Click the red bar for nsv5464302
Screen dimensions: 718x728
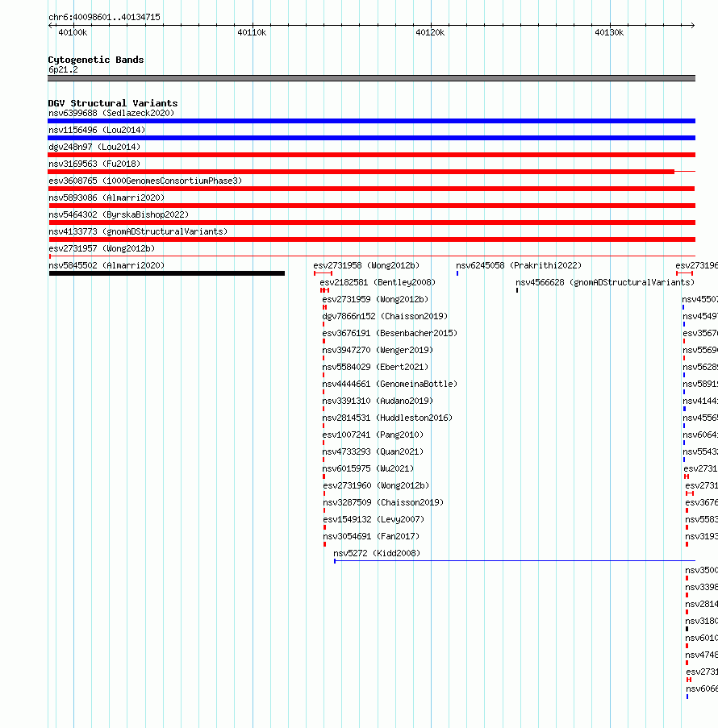pos(371,223)
